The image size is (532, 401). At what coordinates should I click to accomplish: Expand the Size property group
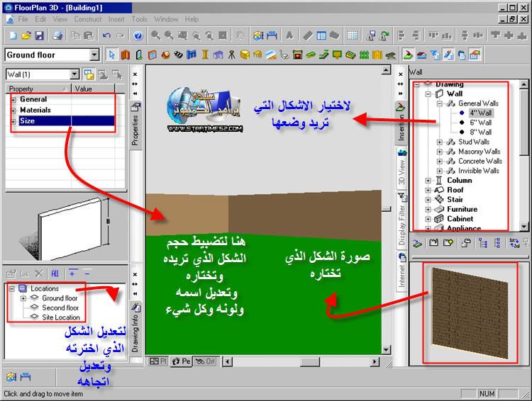[x=14, y=121]
